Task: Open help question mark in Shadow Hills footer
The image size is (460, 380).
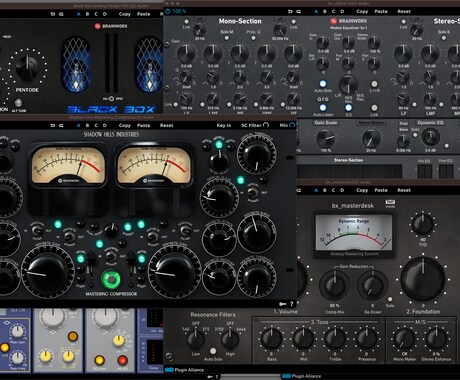Action: 291,304
